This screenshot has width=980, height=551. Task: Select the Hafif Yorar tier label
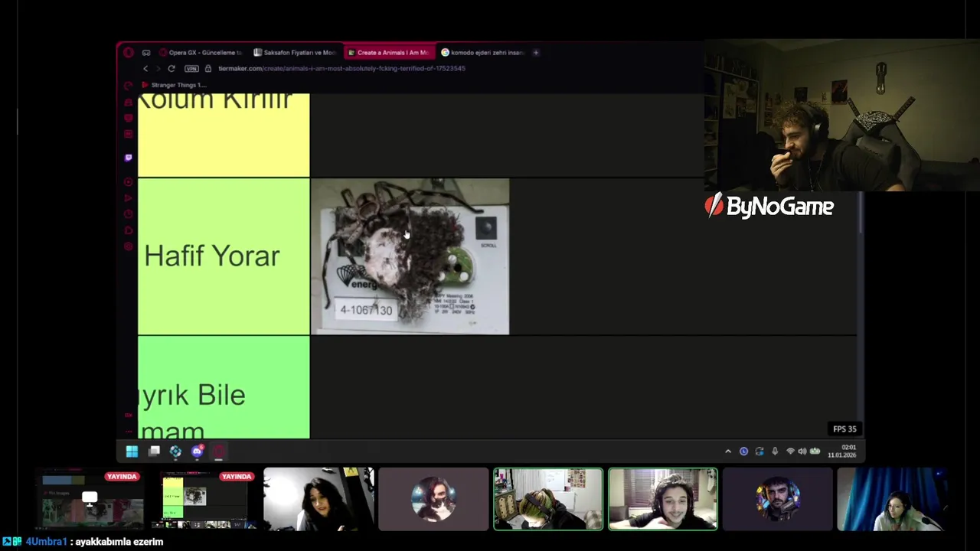[224, 256]
